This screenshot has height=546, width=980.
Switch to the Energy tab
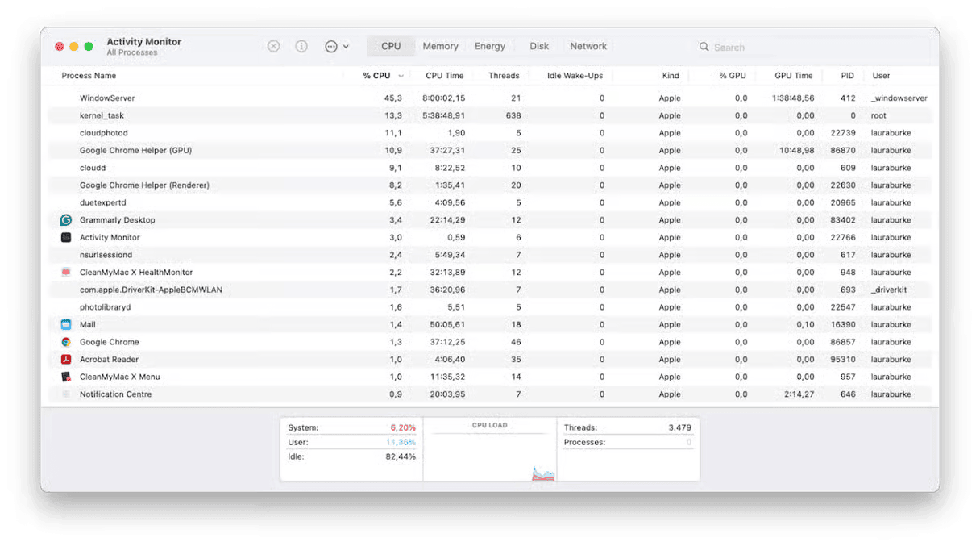point(489,47)
